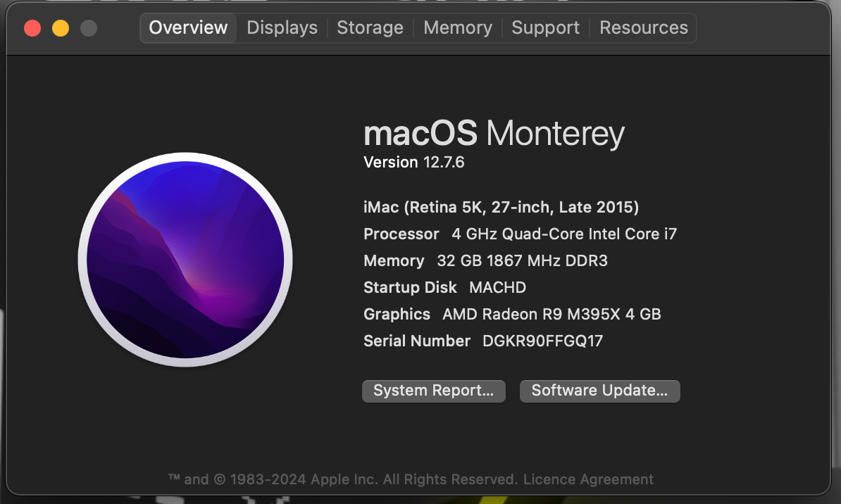Screen dimensions: 841x504
Task: View the Resources tab
Action: point(643,28)
